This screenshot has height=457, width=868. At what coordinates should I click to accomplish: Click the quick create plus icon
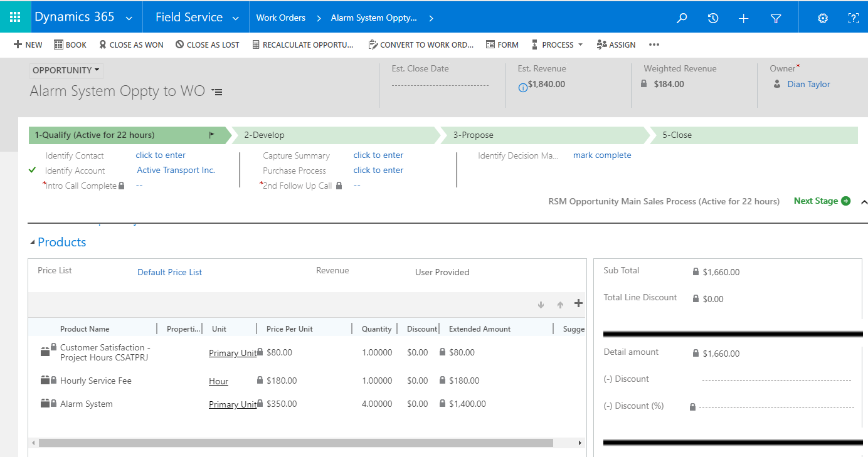click(x=744, y=18)
